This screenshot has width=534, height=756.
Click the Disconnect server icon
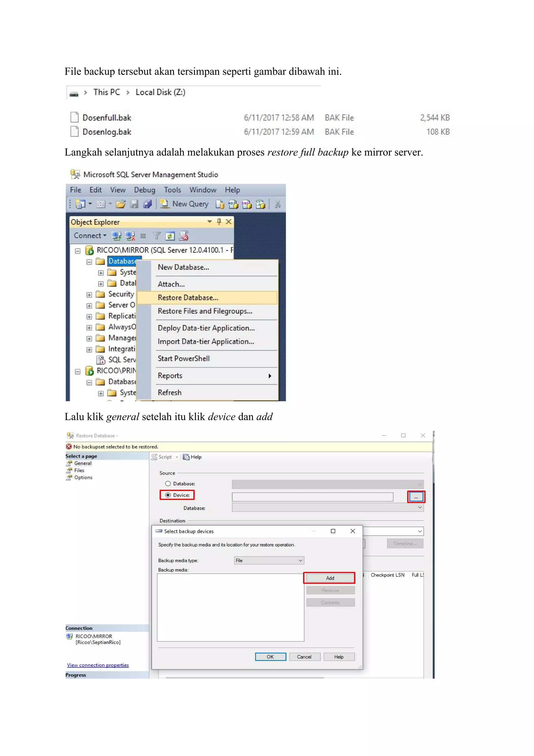[130, 236]
